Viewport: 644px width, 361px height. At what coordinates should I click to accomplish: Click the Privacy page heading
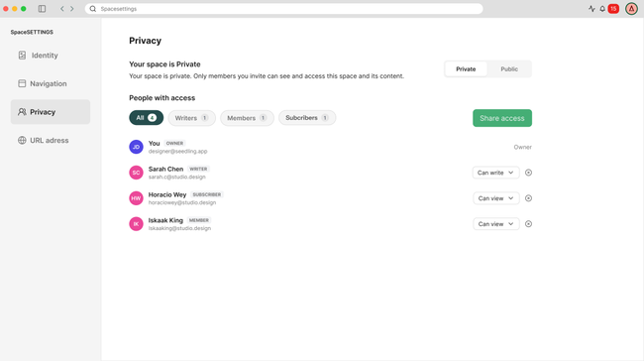pyautogui.click(x=145, y=41)
